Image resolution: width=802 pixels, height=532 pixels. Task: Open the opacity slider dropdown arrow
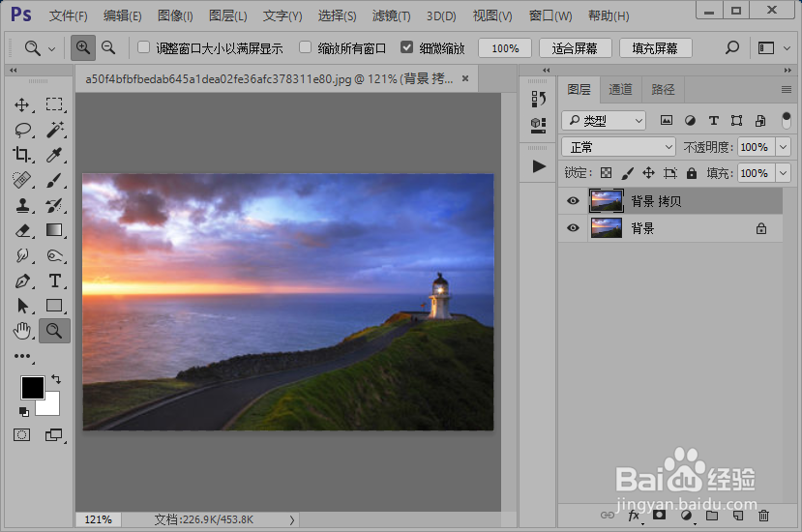[783, 147]
